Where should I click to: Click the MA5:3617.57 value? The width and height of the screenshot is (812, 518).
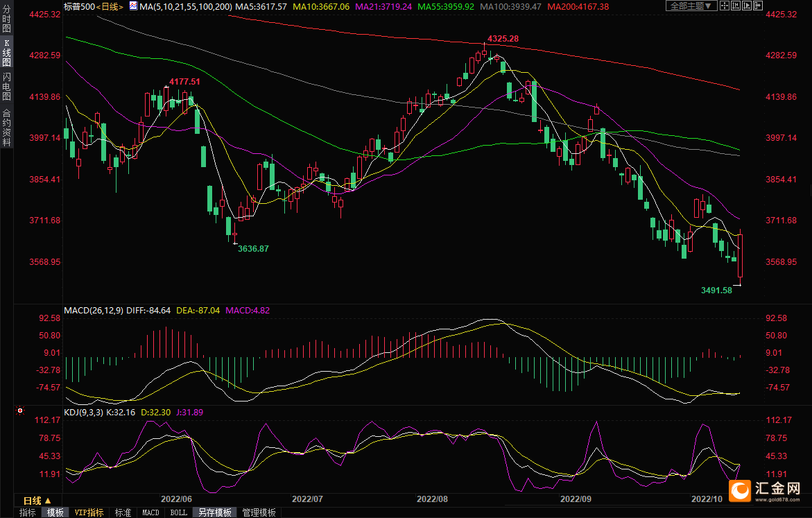coord(261,7)
